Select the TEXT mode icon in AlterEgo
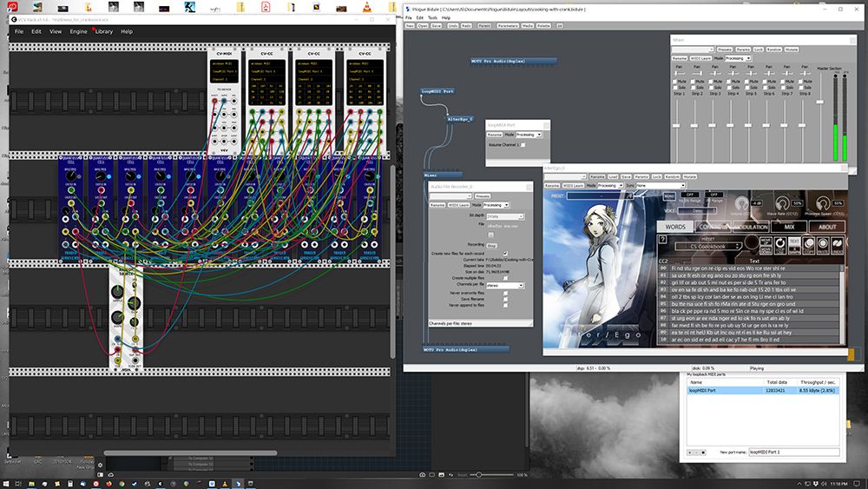Viewport: 868px width, 489px height. click(x=794, y=241)
